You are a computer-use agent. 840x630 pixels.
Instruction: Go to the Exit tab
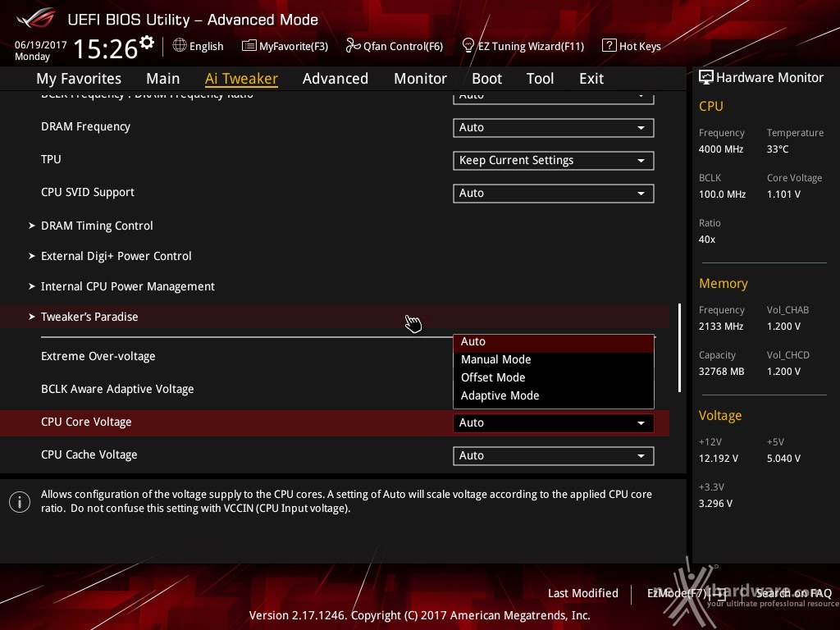[x=591, y=79]
